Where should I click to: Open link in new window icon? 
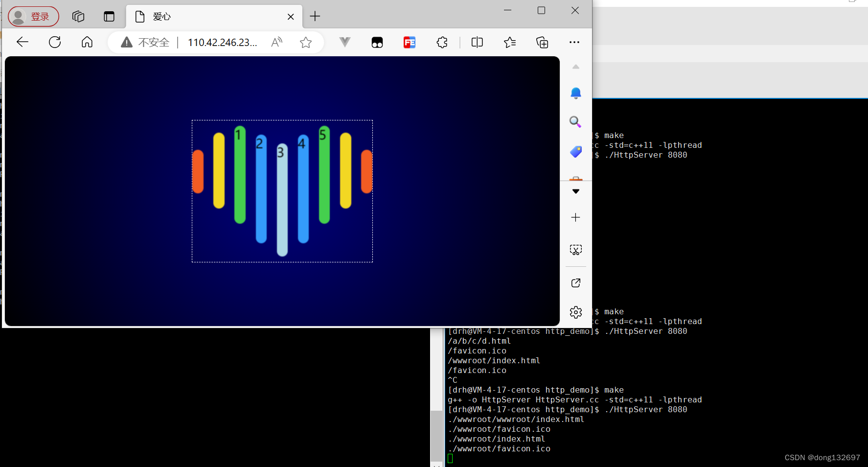pyautogui.click(x=576, y=283)
